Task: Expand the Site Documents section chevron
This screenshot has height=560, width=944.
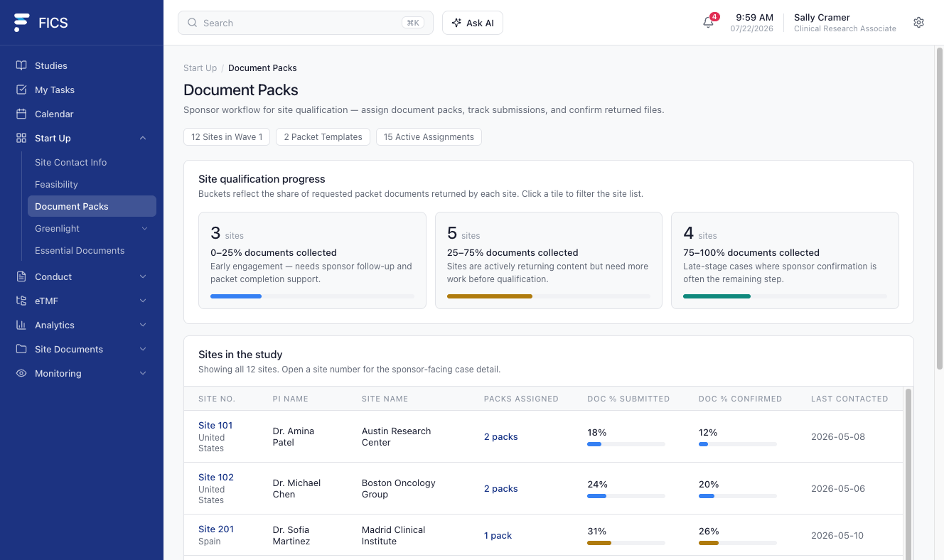Action: click(x=143, y=349)
